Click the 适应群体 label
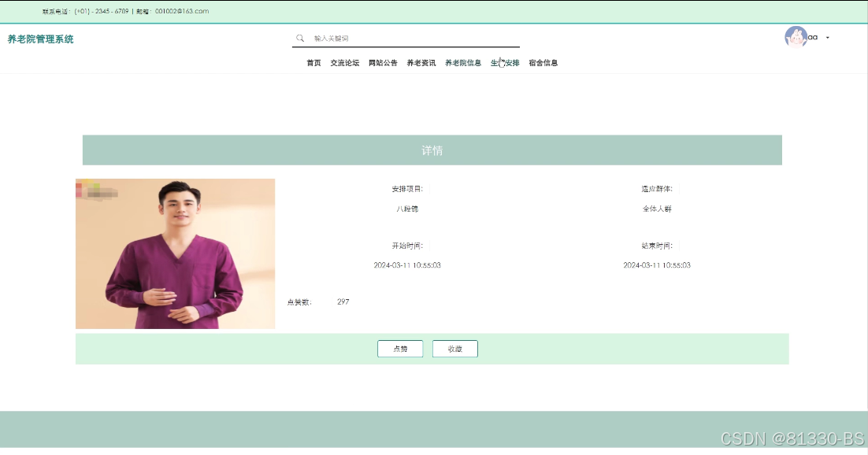 pyautogui.click(x=657, y=189)
